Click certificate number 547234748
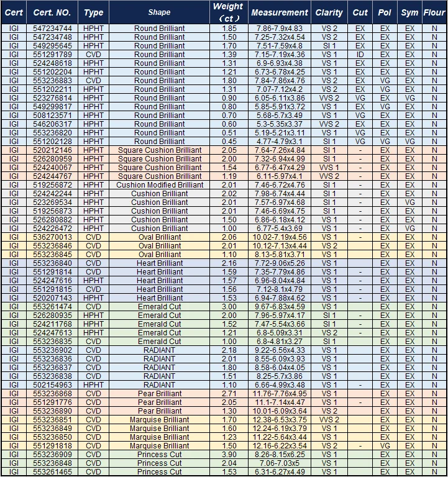 [52, 37]
